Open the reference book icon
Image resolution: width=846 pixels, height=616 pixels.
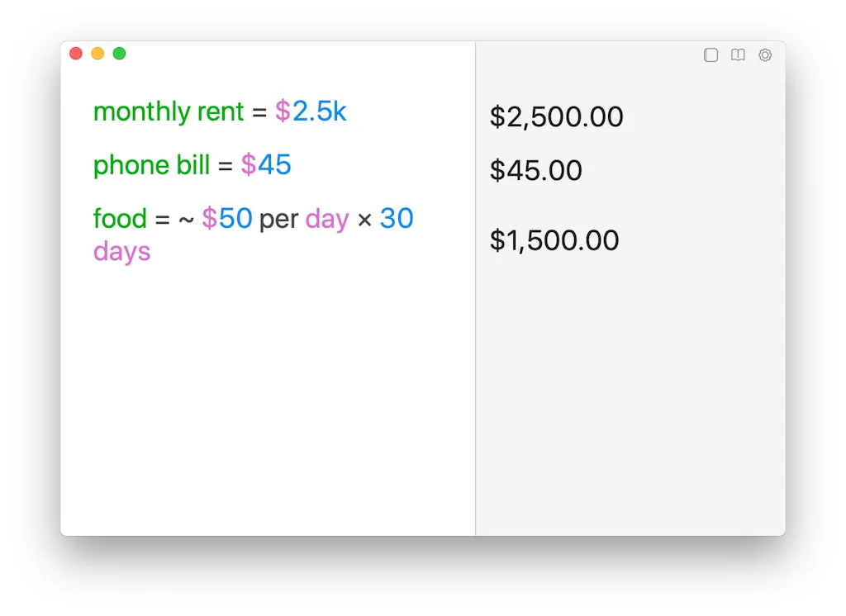pyautogui.click(x=738, y=55)
